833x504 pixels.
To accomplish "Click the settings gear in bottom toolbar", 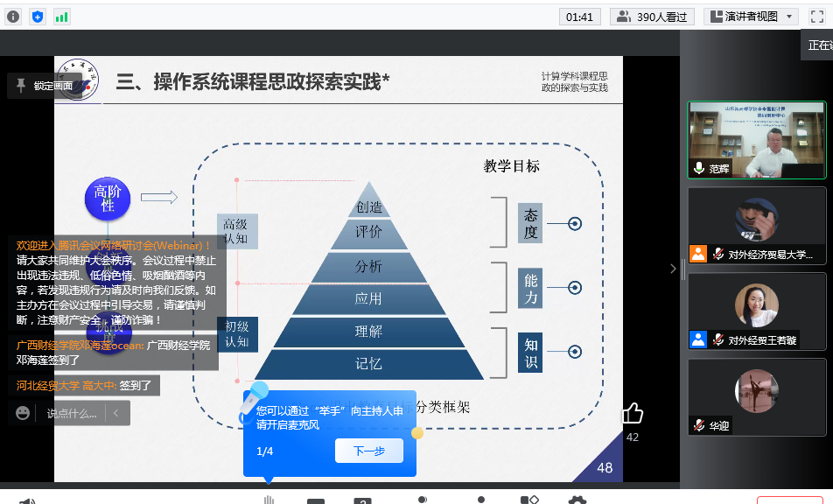I will click(x=577, y=501).
